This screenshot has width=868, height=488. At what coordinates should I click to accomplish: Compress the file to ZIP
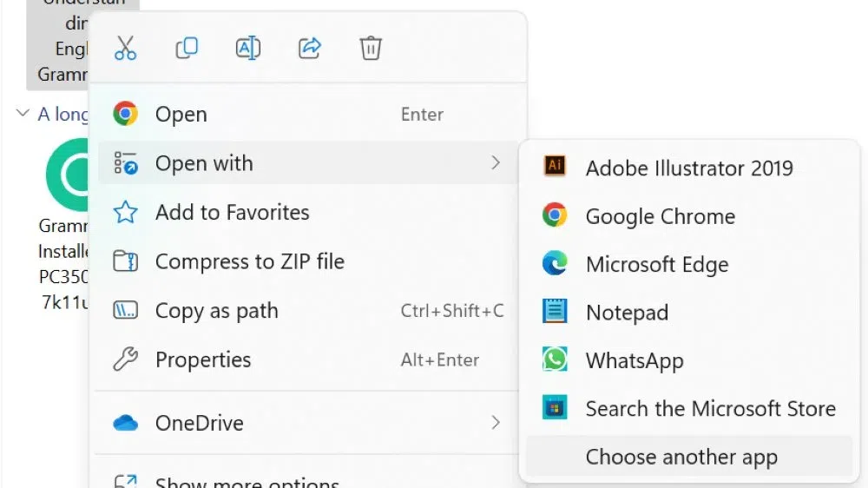pos(249,261)
